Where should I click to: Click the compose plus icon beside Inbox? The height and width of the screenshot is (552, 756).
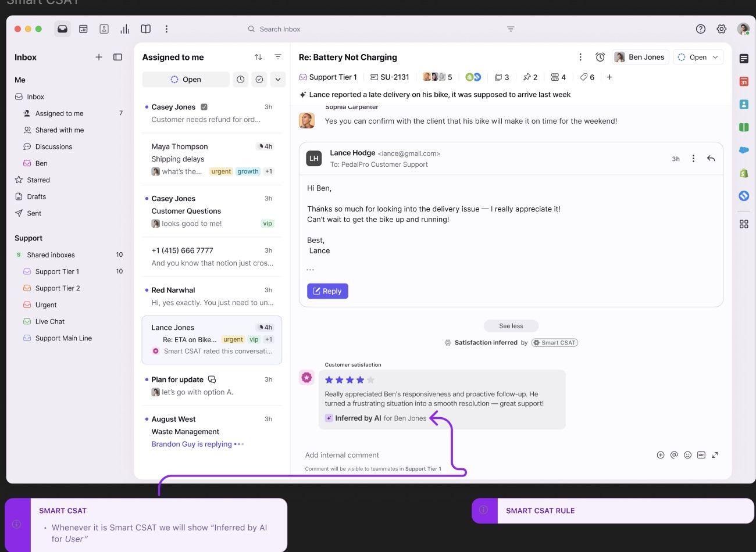tap(99, 57)
